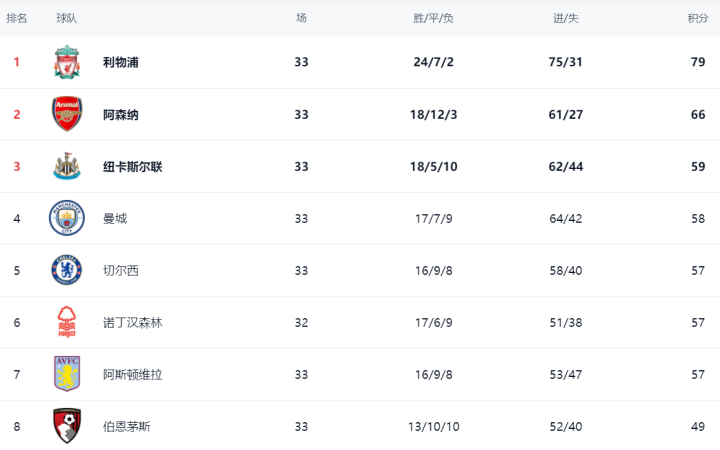This screenshot has width=720, height=450.
Task: Click the 胜/平/负 column header
Action: click(x=433, y=18)
